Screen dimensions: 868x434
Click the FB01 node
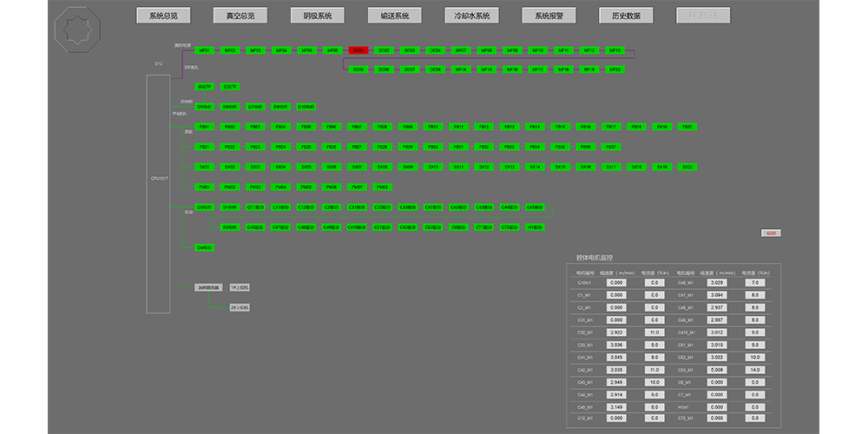(x=204, y=127)
